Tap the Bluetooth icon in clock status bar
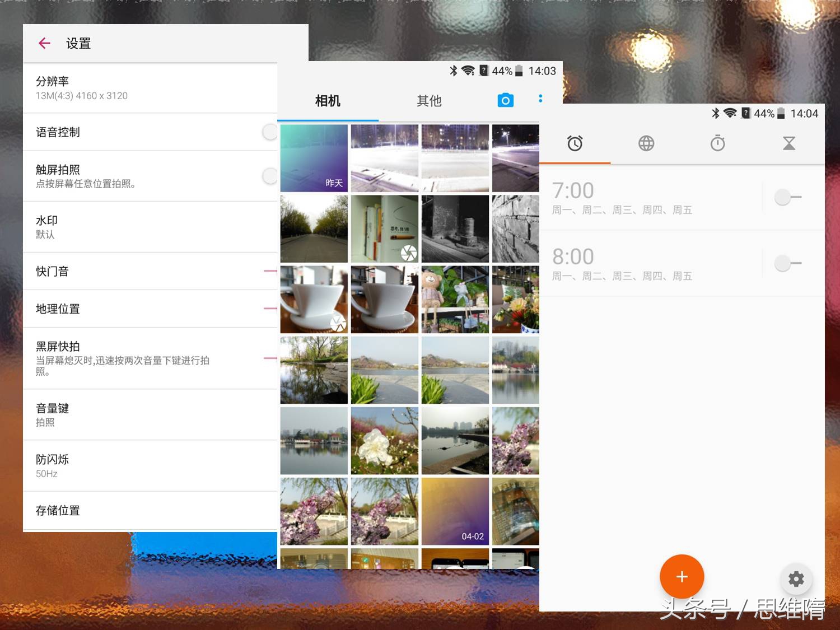 click(715, 113)
